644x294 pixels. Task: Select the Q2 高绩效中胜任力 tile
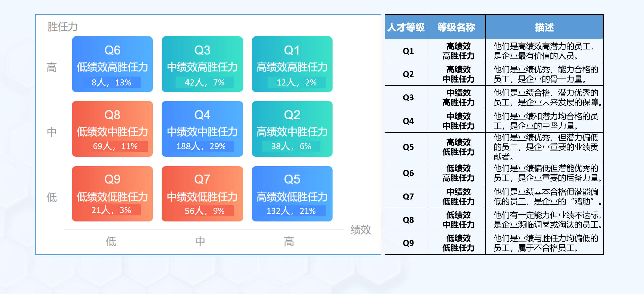pos(292,128)
